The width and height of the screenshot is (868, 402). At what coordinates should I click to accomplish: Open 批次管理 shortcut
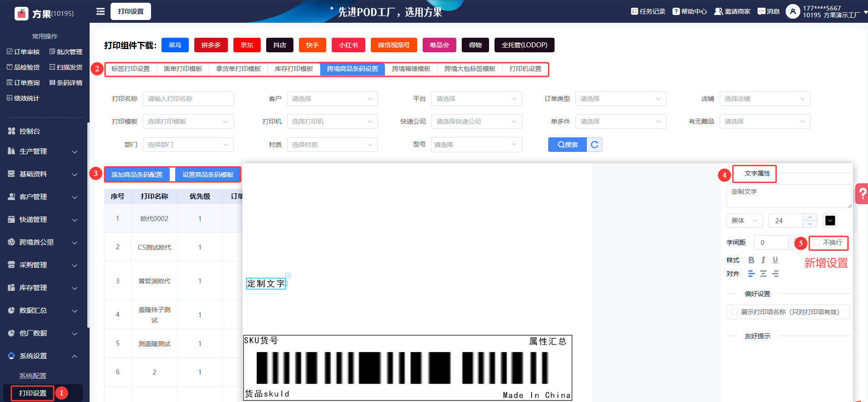[66, 52]
